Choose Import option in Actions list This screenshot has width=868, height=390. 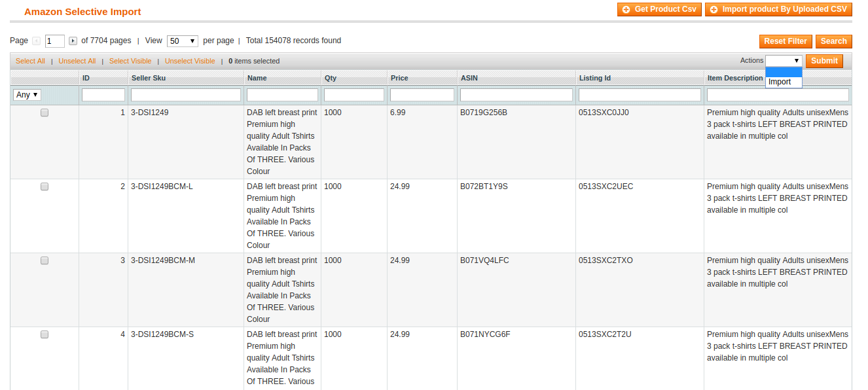[784, 82]
